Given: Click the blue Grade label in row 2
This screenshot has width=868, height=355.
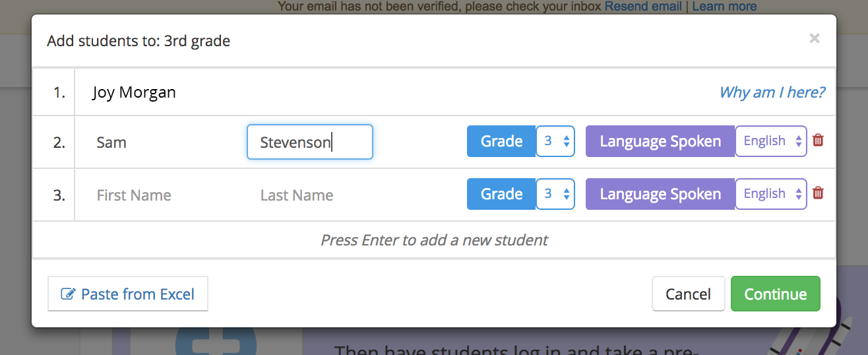Looking at the screenshot, I should click(x=501, y=141).
